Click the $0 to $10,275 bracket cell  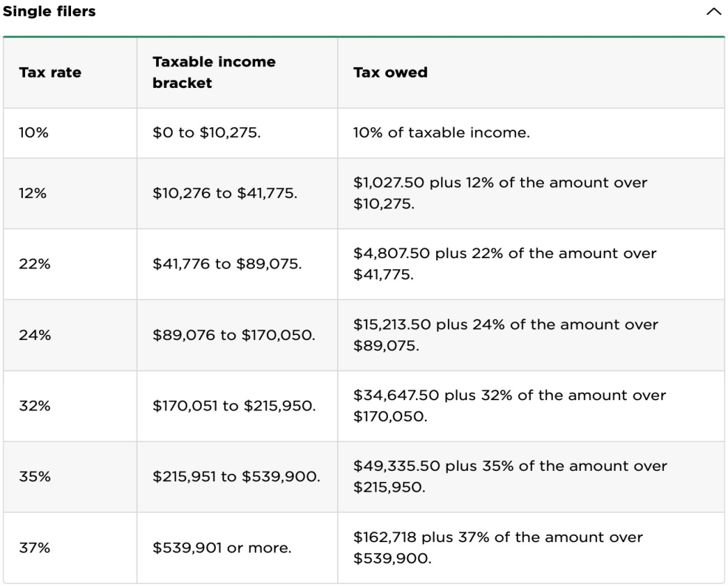tap(206, 134)
